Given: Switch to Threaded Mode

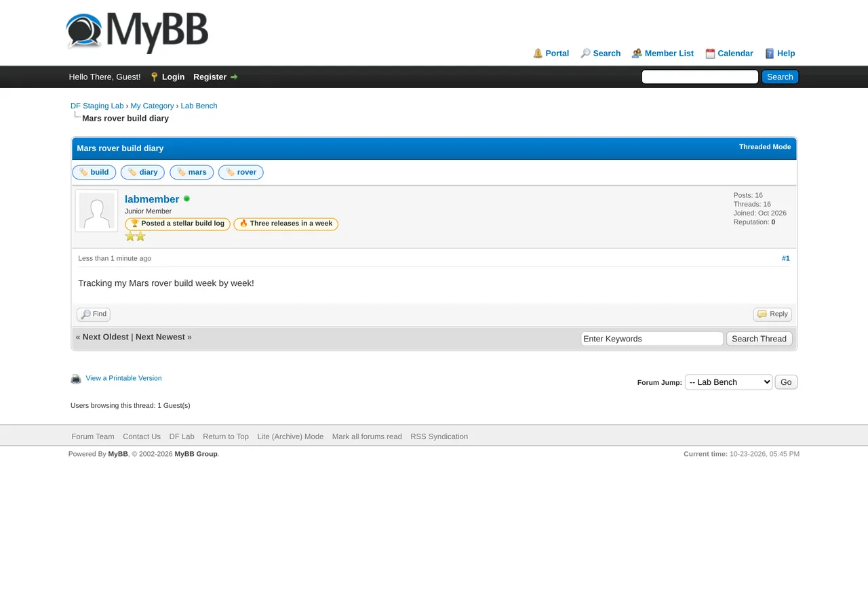Looking at the screenshot, I should tap(765, 147).
